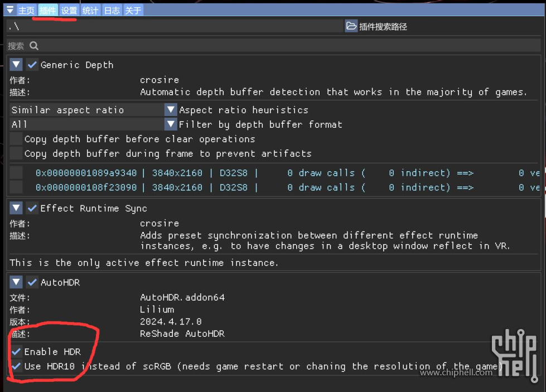Viewport: 546px width, 392px height.
Task: Click the folder icon for 插件搜索路径
Action: point(351,26)
